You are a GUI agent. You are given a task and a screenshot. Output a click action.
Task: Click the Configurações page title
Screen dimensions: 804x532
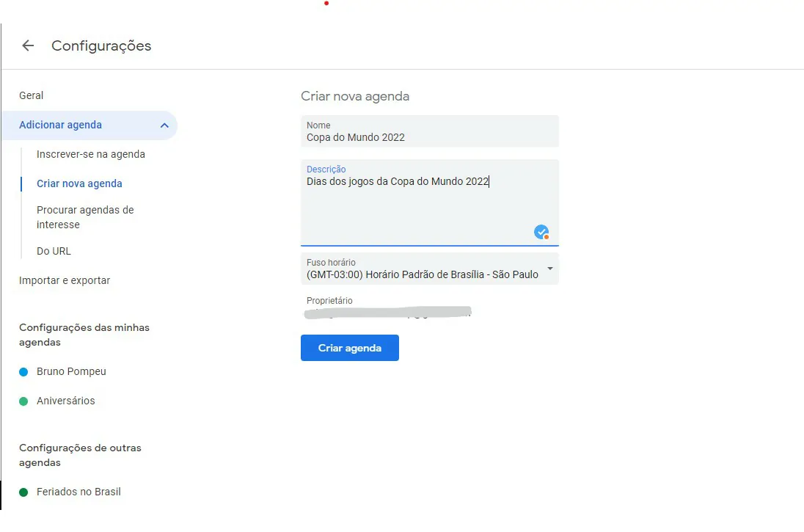click(101, 45)
